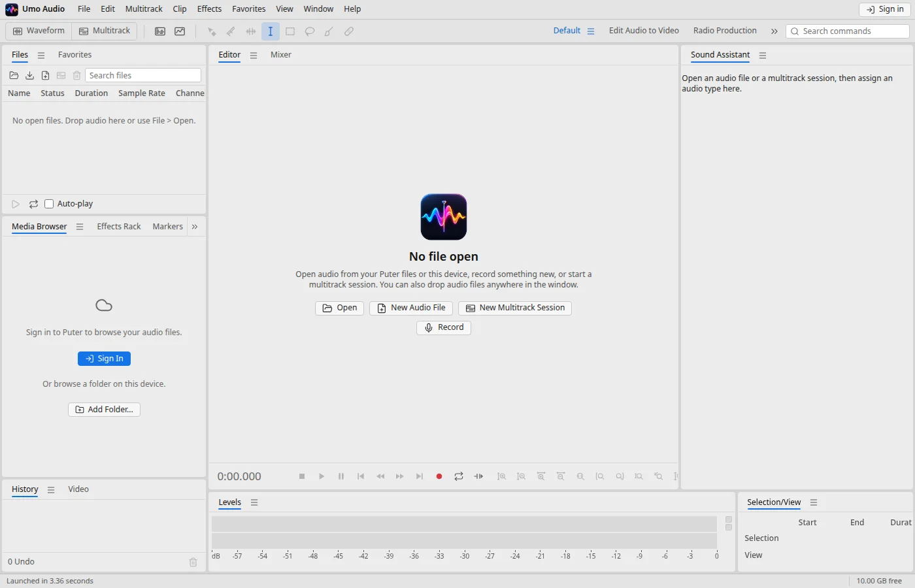This screenshot has height=588, width=915.
Task: Click the Zoom In time icon
Action: (x=541, y=476)
